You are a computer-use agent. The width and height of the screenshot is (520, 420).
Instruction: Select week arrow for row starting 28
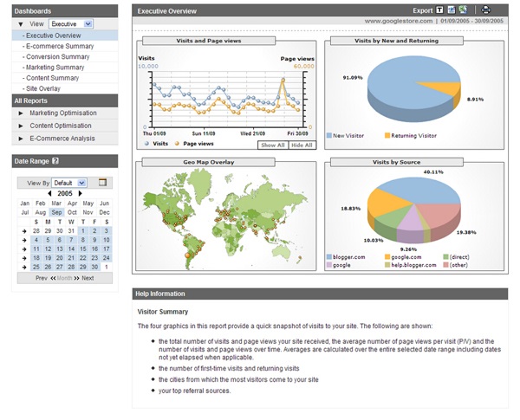24,231
